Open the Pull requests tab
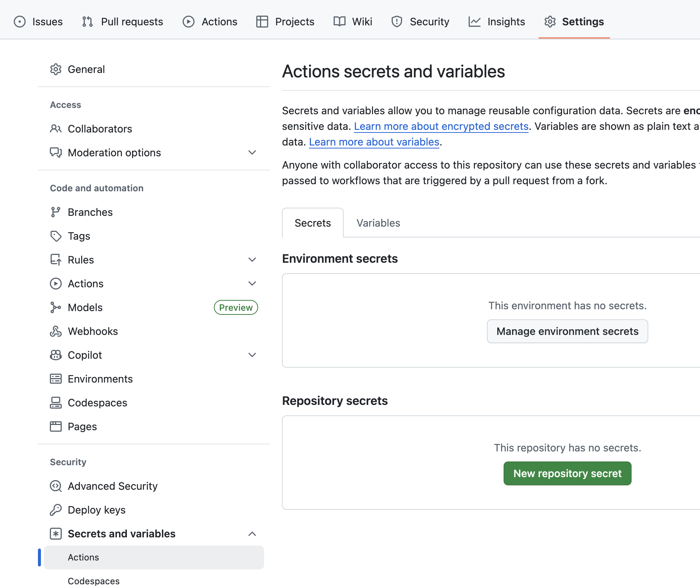Screen dimensions: 700x588 [x=122, y=22]
